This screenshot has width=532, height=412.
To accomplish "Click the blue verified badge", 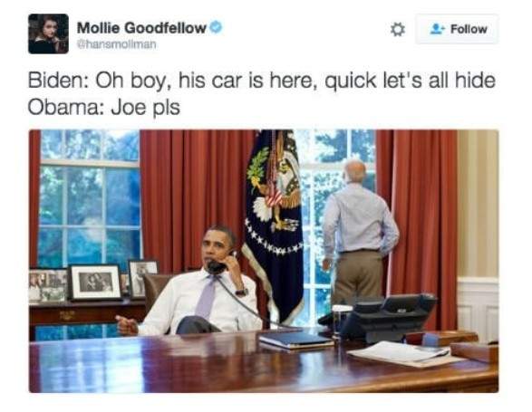I will pos(216,27).
